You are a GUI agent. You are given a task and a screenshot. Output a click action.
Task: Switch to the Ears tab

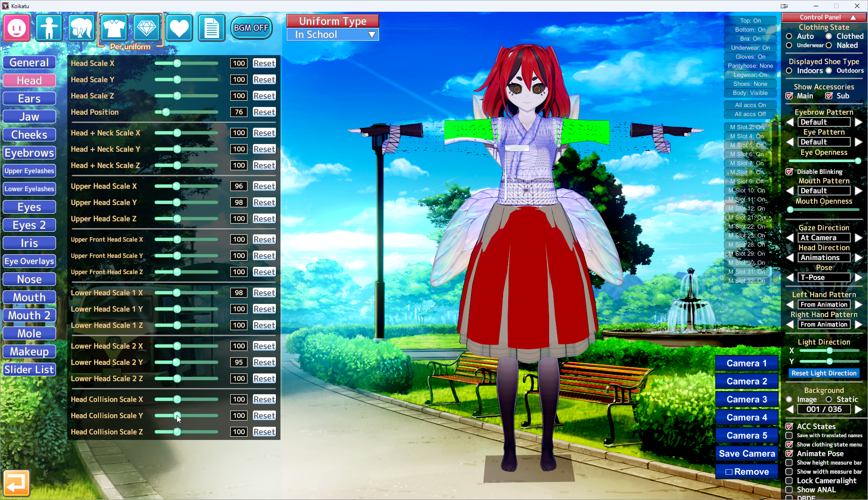pyautogui.click(x=29, y=98)
